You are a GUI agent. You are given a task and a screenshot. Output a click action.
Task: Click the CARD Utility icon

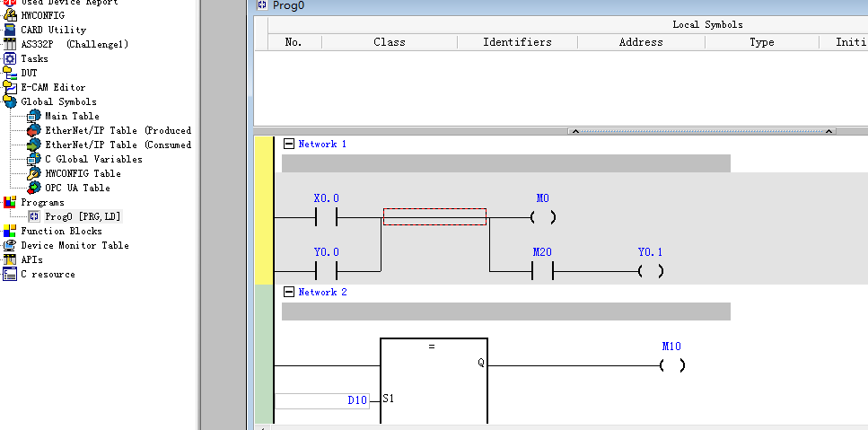10,30
